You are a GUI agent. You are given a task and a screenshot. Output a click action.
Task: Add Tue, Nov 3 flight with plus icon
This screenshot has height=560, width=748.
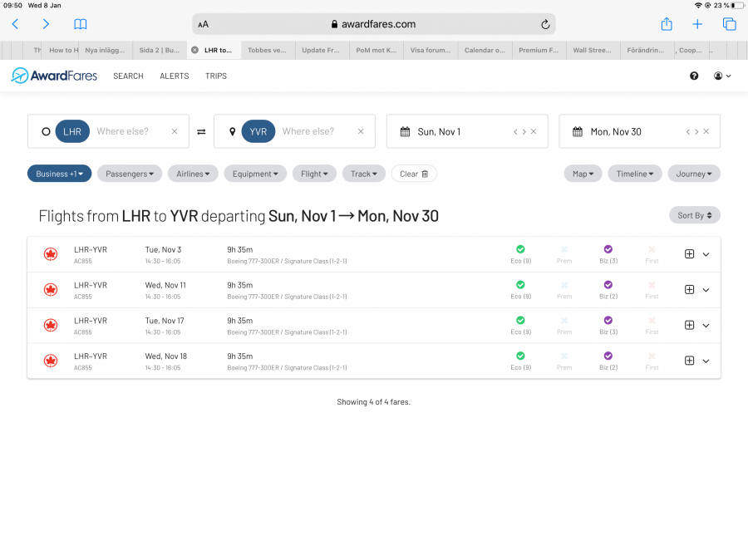click(689, 254)
